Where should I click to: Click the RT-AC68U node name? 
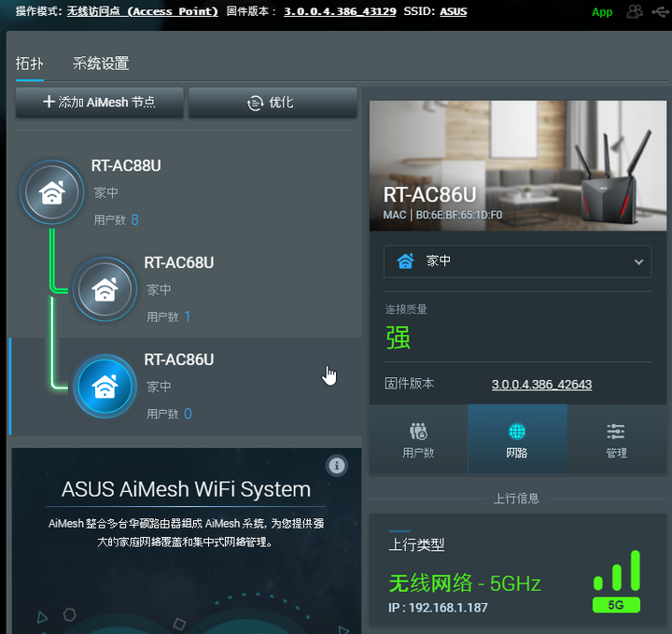click(178, 262)
